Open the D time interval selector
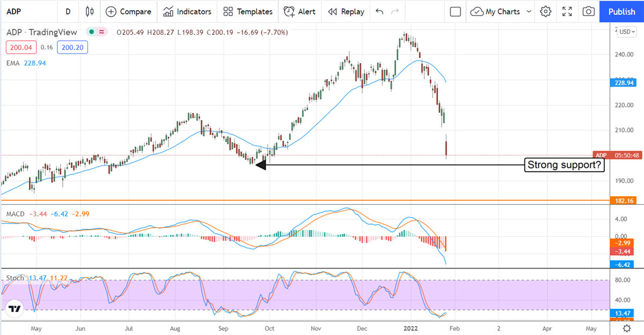This screenshot has height=335, width=644. tap(68, 11)
